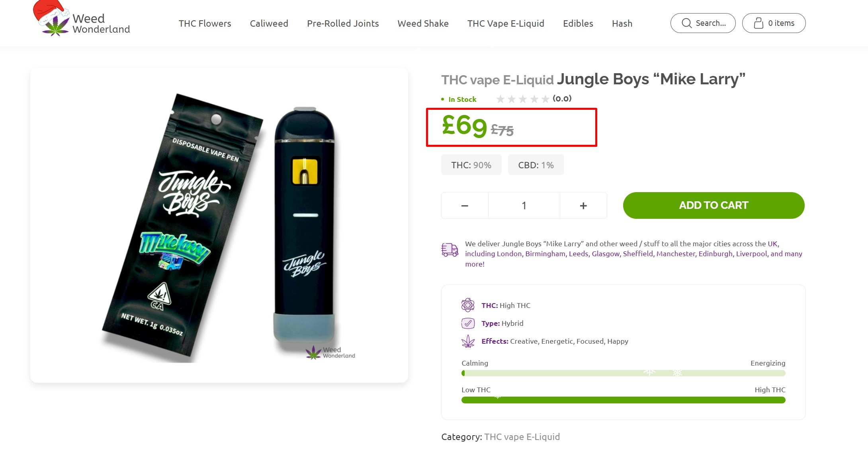Click the Weed Wonderland logo
The height and width of the screenshot is (473, 868).
pyautogui.click(x=82, y=19)
